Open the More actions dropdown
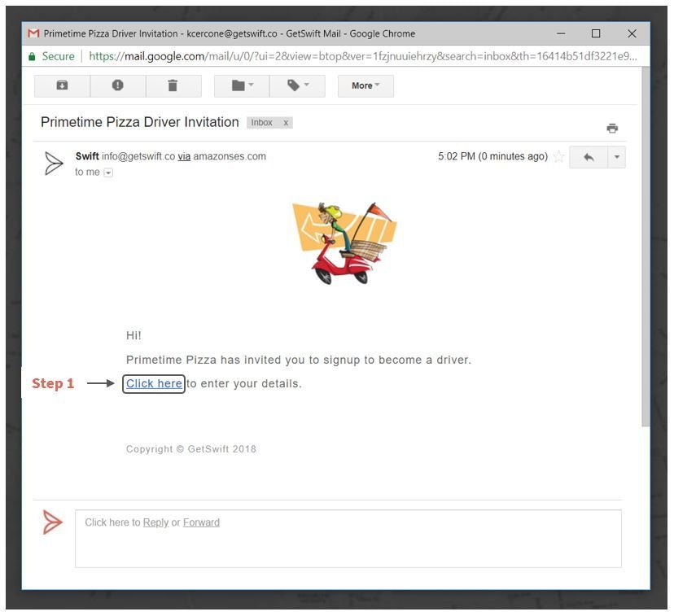 365,86
